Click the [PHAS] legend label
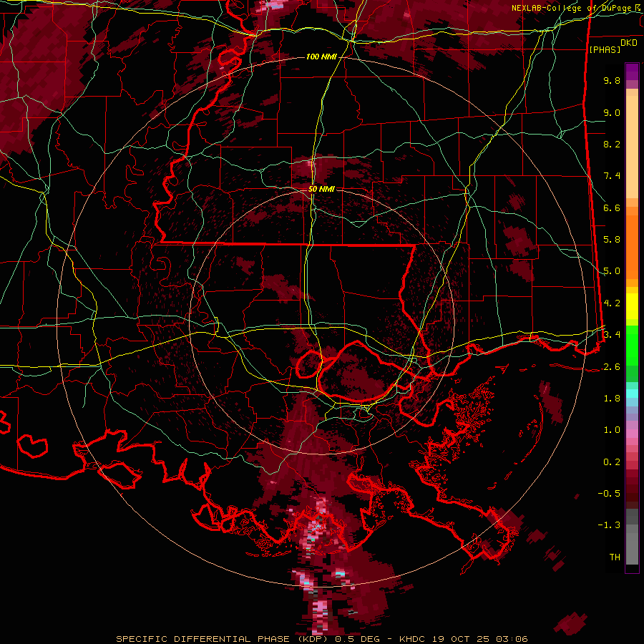 pyautogui.click(x=605, y=49)
